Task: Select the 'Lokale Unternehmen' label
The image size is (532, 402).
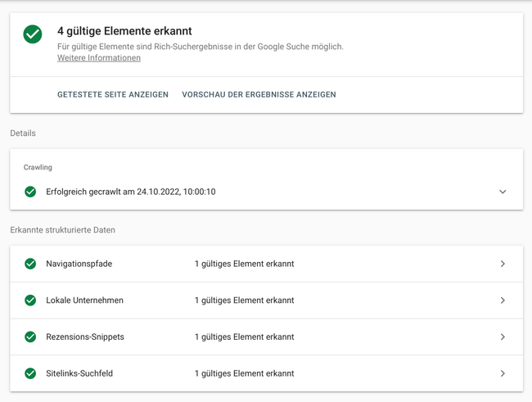Action: [84, 300]
